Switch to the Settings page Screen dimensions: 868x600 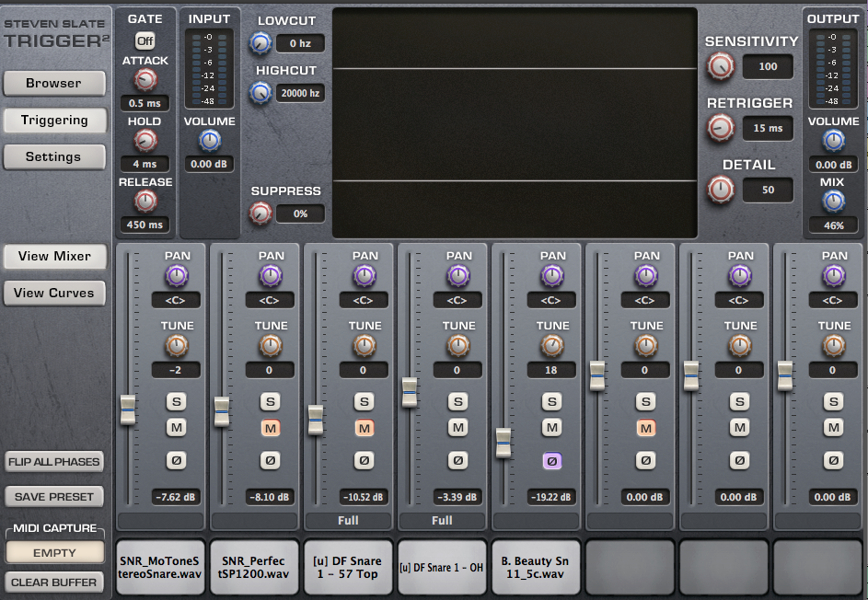[x=53, y=157]
